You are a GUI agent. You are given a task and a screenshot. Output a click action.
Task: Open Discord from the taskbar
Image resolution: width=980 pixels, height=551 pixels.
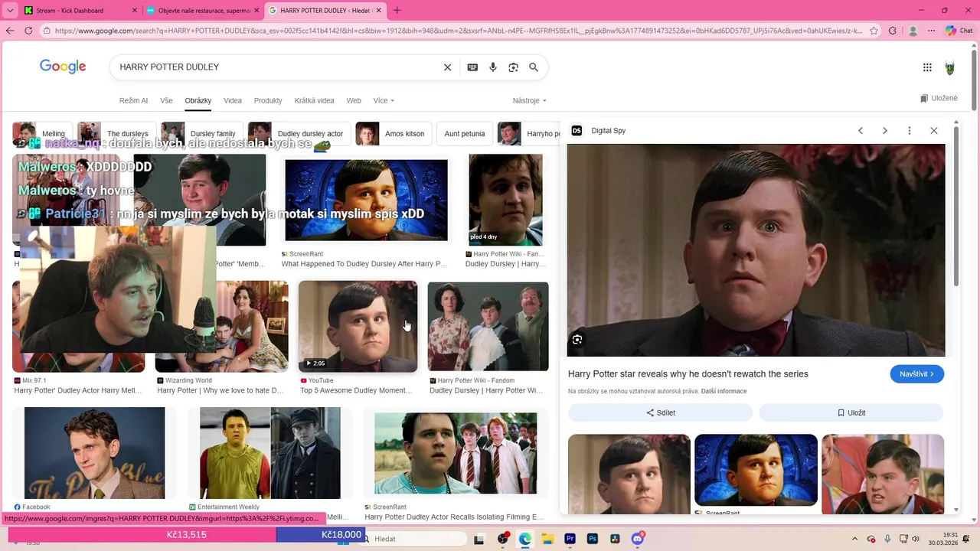(637, 539)
